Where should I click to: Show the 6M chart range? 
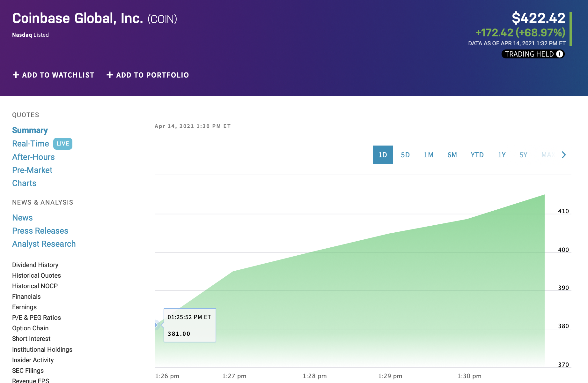[452, 155]
